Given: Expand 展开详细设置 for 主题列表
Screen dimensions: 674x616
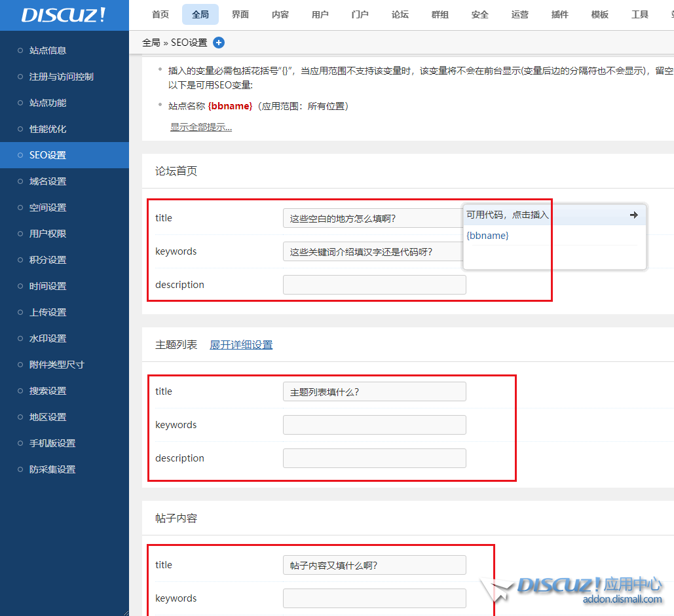Looking at the screenshot, I should coord(241,345).
